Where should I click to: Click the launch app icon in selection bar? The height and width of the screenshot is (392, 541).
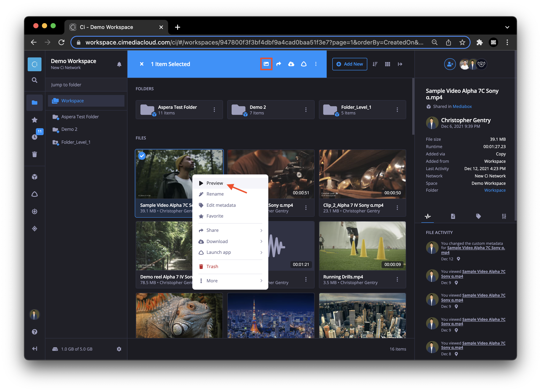pyautogui.click(x=304, y=64)
